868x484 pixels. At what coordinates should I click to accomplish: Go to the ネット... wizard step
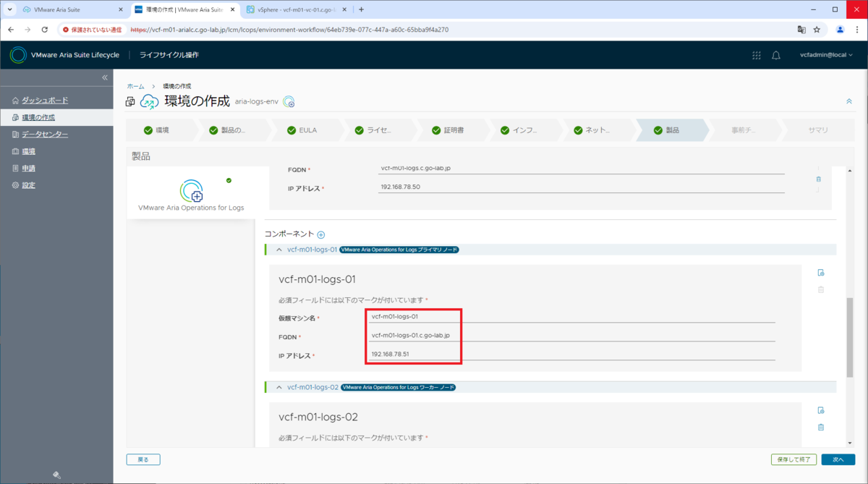(x=598, y=130)
